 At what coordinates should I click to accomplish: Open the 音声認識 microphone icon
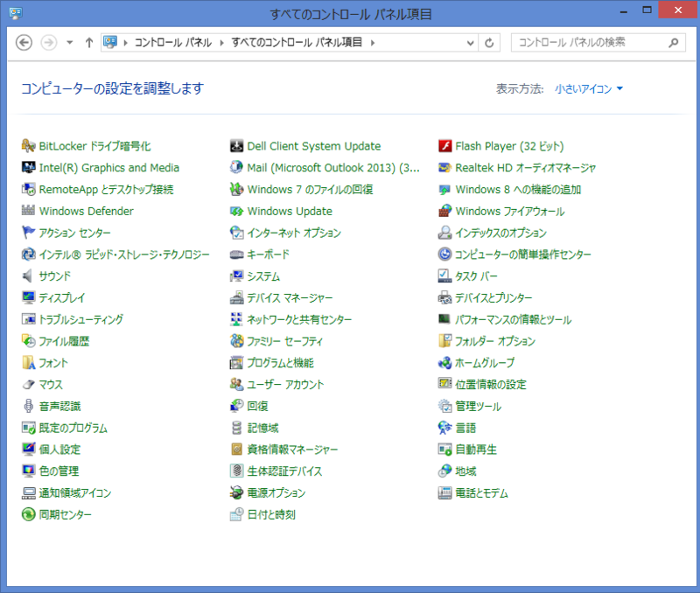pyautogui.click(x=29, y=406)
